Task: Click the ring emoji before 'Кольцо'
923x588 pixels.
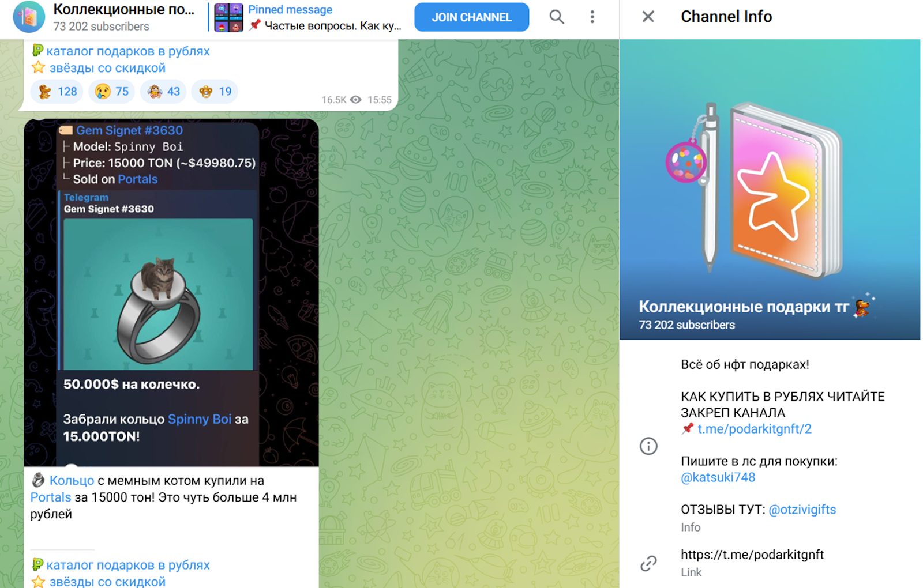Action: (x=38, y=480)
